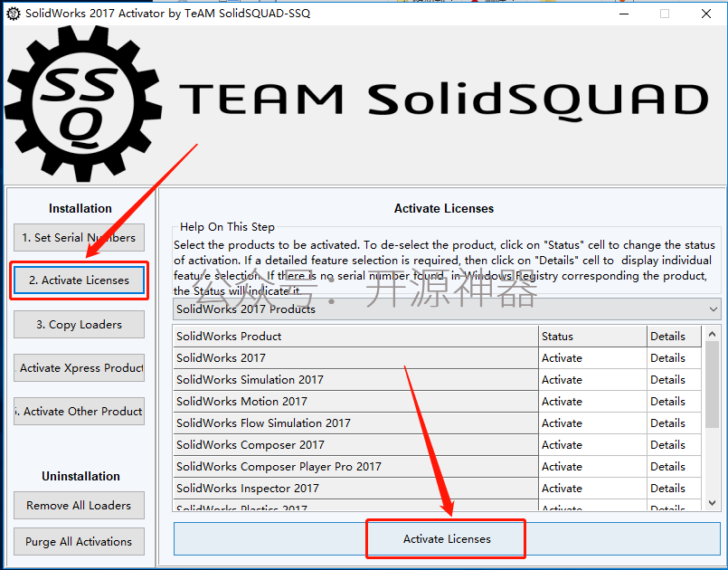Select the SolidWorks Composer 2017 row

pyautogui.click(x=355, y=445)
